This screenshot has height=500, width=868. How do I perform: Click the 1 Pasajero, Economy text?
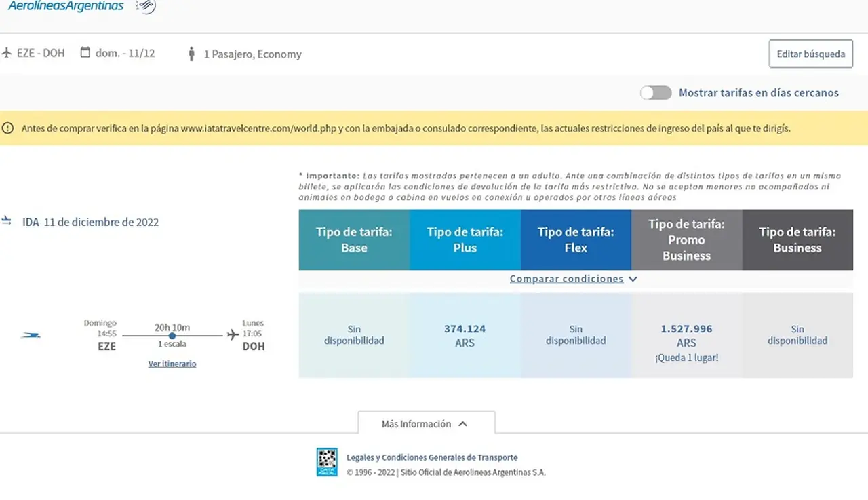pos(253,54)
